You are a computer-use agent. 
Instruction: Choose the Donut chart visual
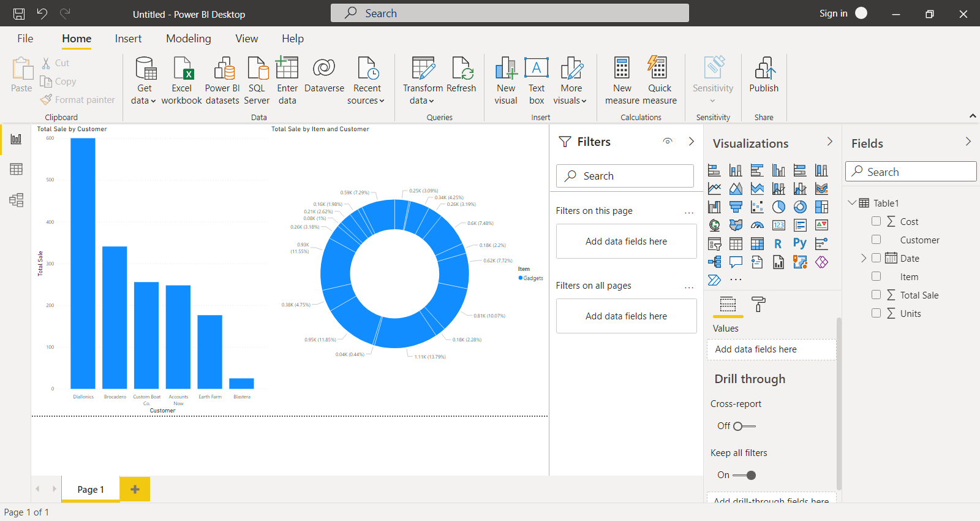800,207
